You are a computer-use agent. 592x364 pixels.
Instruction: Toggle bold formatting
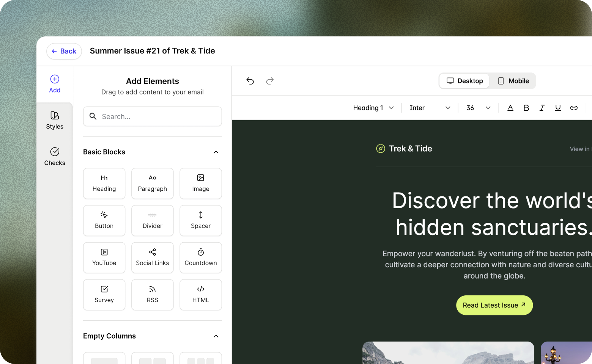[x=526, y=108]
